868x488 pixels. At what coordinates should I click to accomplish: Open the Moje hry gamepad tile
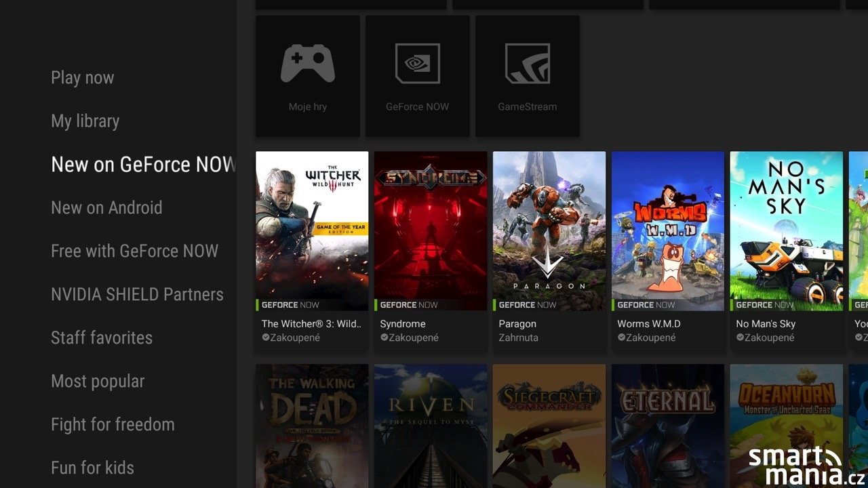click(x=308, y=76)
